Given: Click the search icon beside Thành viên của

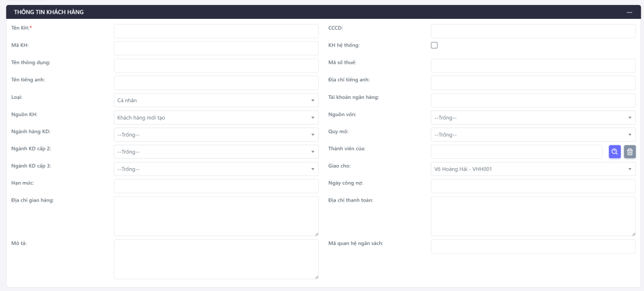Looking at the screenshot, I should 614,152.
